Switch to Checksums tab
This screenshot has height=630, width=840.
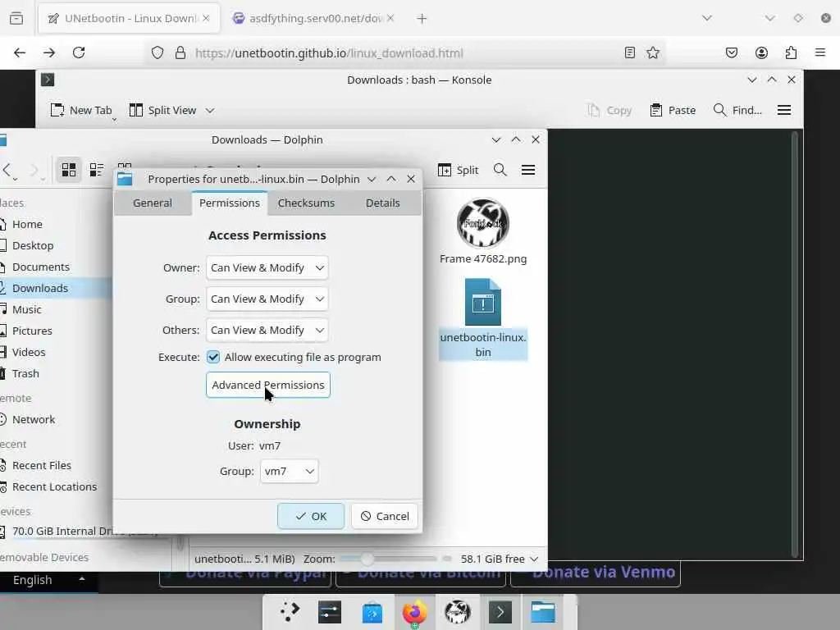click(x=306, y=203)
